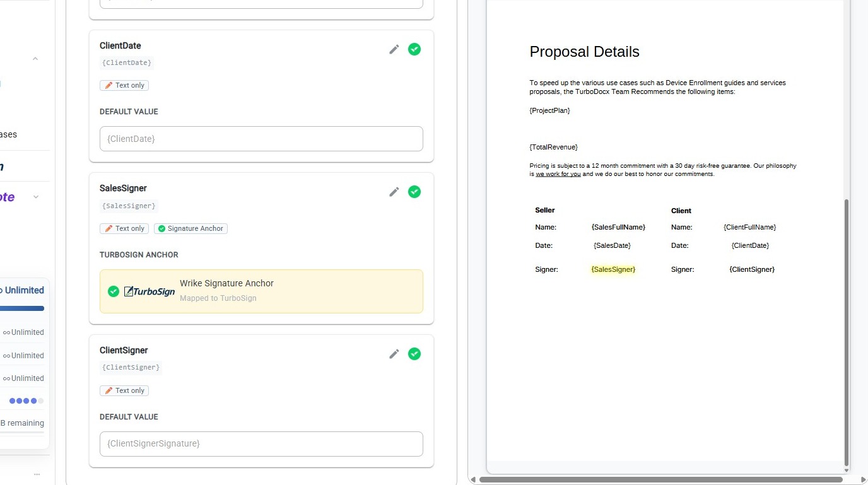Click the TurboSign logo in anchor card
The width and height of the screenshot is (868, 485).
pos(150,291)
